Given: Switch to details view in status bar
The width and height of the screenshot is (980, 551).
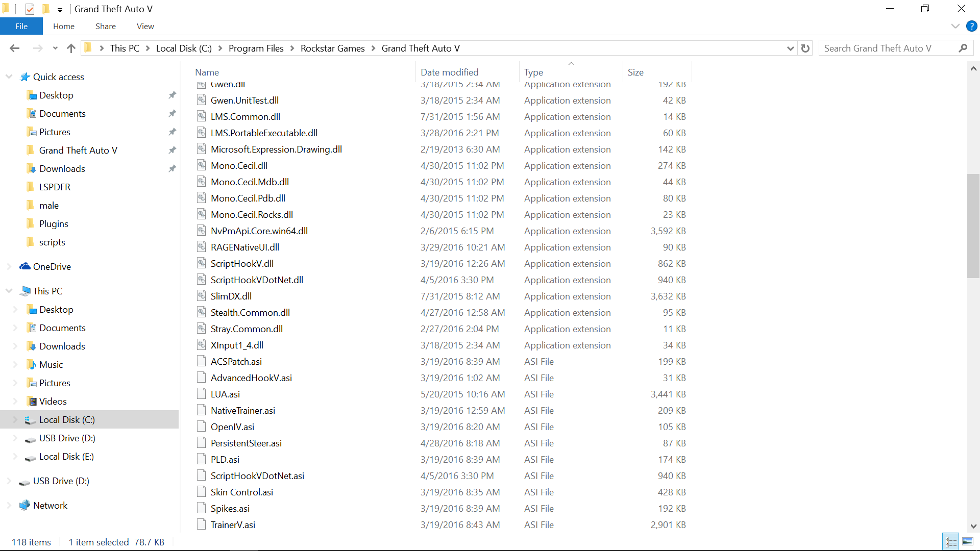Looking at the screenshot, I should click(x=951, y=542).
